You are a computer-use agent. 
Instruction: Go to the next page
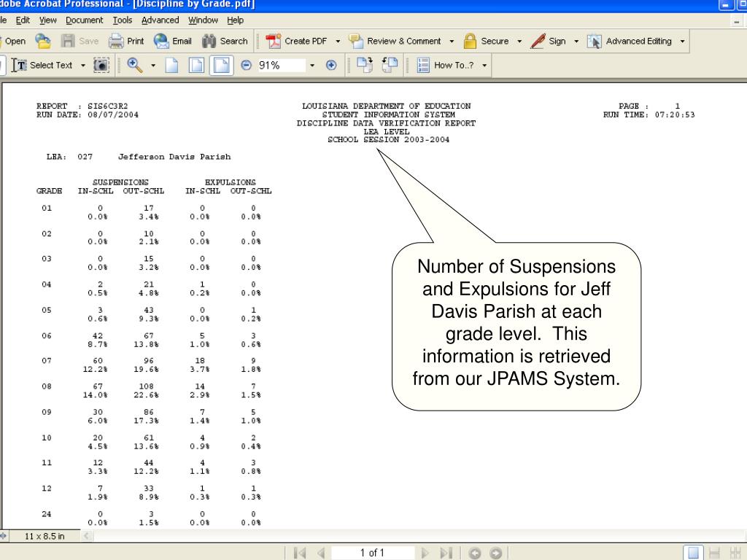(425, 553)
